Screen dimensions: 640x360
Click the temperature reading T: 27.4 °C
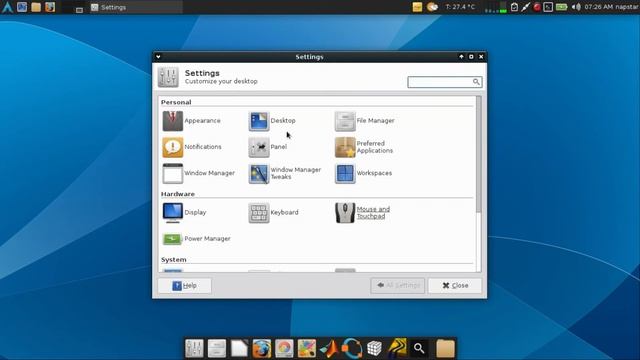460,7
